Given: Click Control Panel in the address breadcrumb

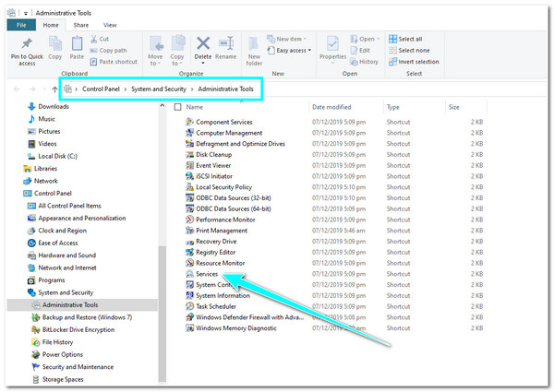Looking at the screenshot, I should pyautogui.click(x=101, y=89).
